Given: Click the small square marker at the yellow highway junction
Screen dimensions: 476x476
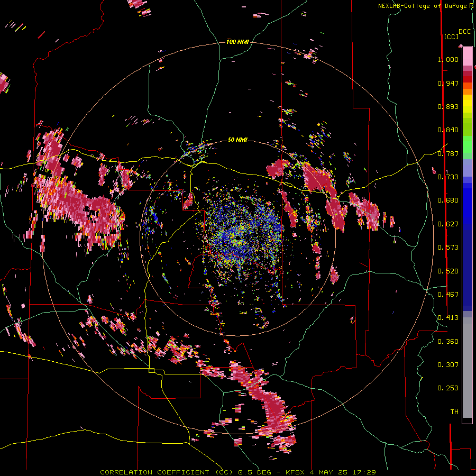Looking at the screenshot, I should tap(151, 370).
